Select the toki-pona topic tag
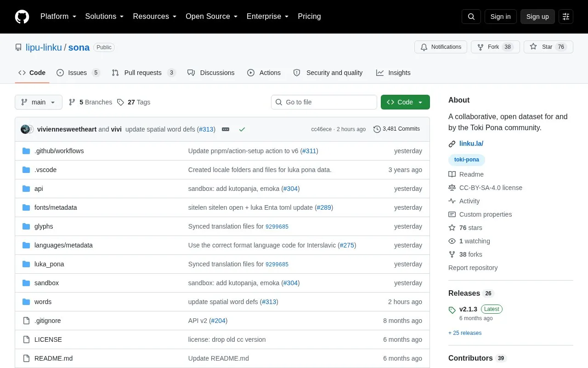Viewport: 588px width, 368px height. pyautogui.click(x=467, y=160)
